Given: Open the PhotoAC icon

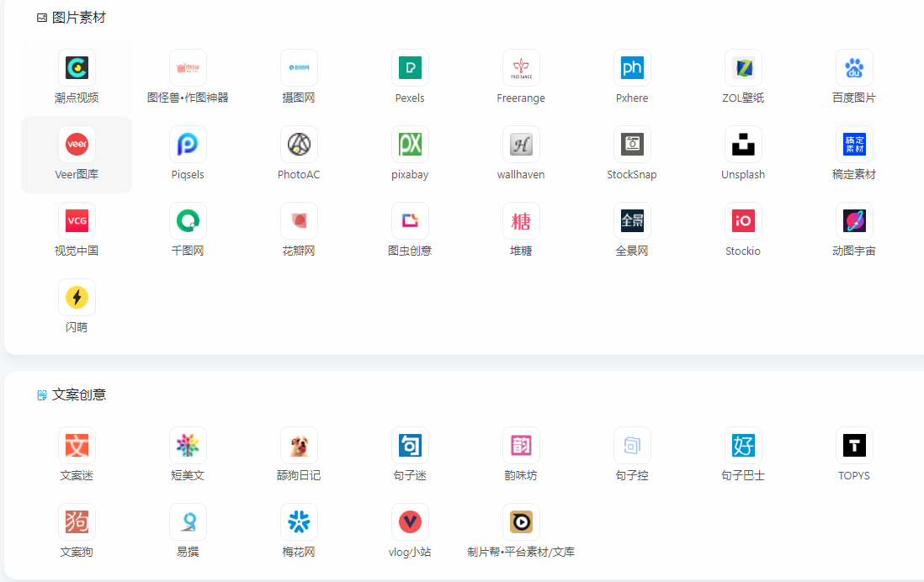Looking at the screenshot, I should pyautogui.click(x=299, y=145).
